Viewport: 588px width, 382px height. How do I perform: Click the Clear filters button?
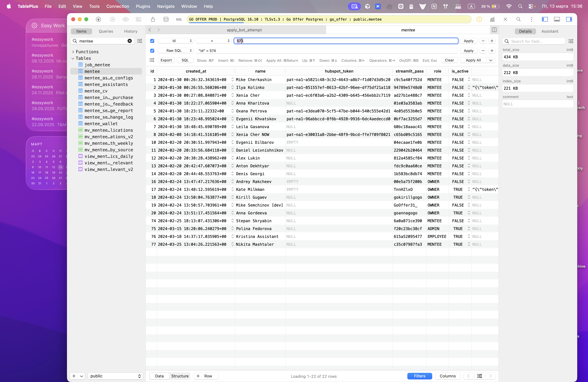(449, 60)
